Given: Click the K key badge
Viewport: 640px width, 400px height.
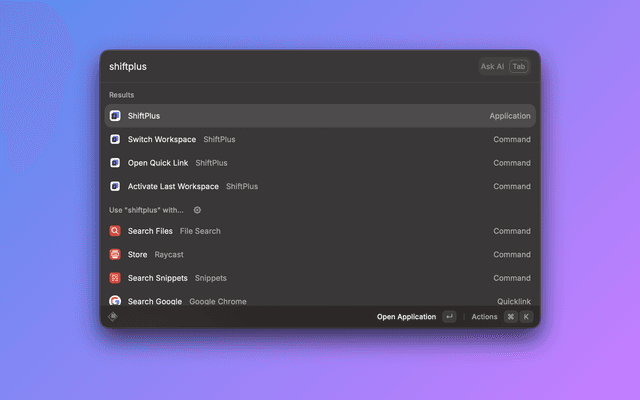Looking at the screenshot, I should 526,317.
